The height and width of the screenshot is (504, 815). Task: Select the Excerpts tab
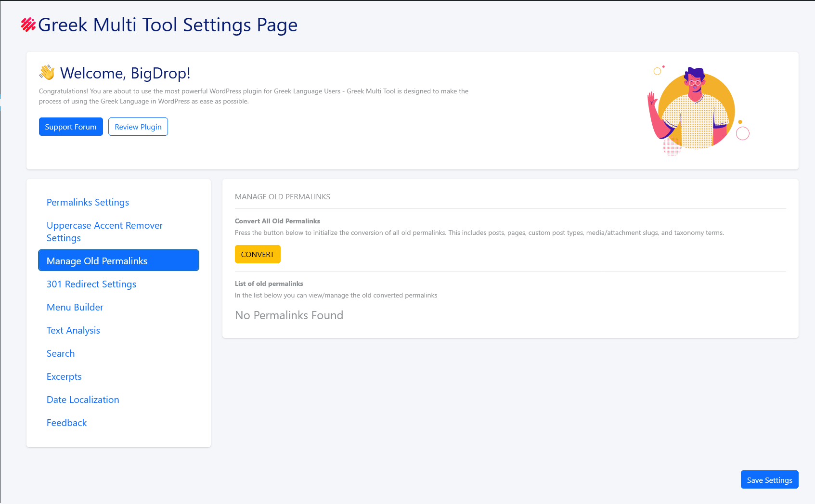coord(64,376)
